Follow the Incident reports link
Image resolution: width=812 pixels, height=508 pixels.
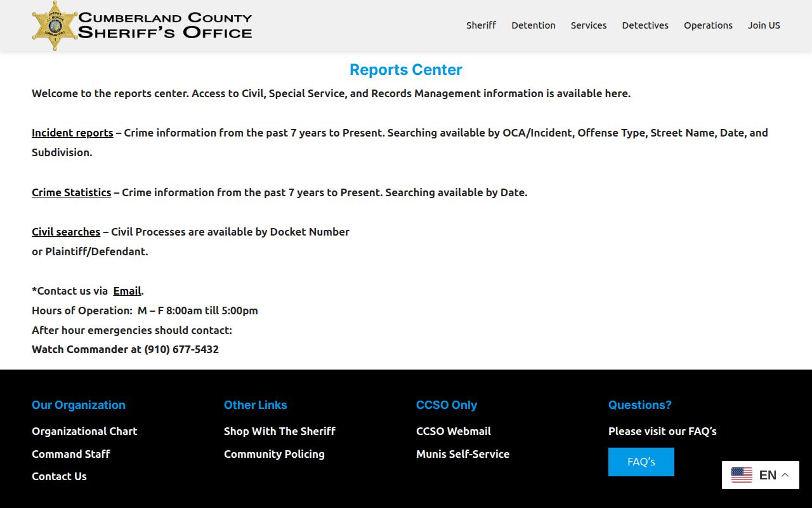click(x=72, y=133)
